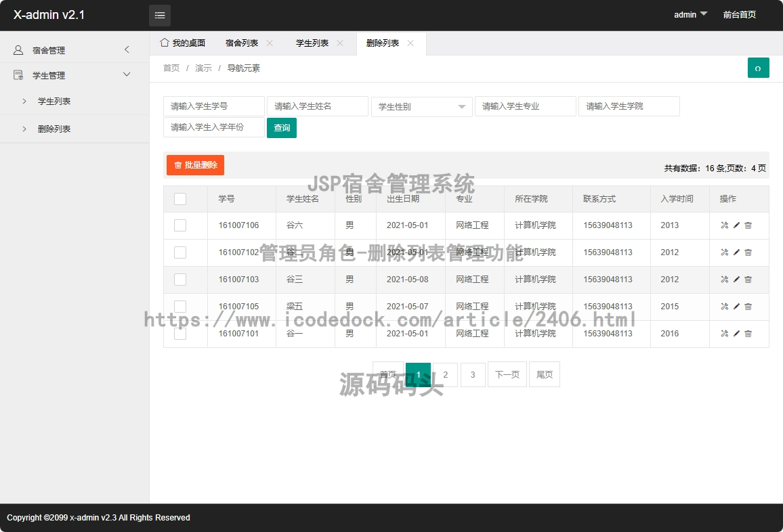Image resolution: width=783 pixels, height=532 pixels.
Task: Focus the 请输入学生入学年份 input field
Action: [214, 127]
